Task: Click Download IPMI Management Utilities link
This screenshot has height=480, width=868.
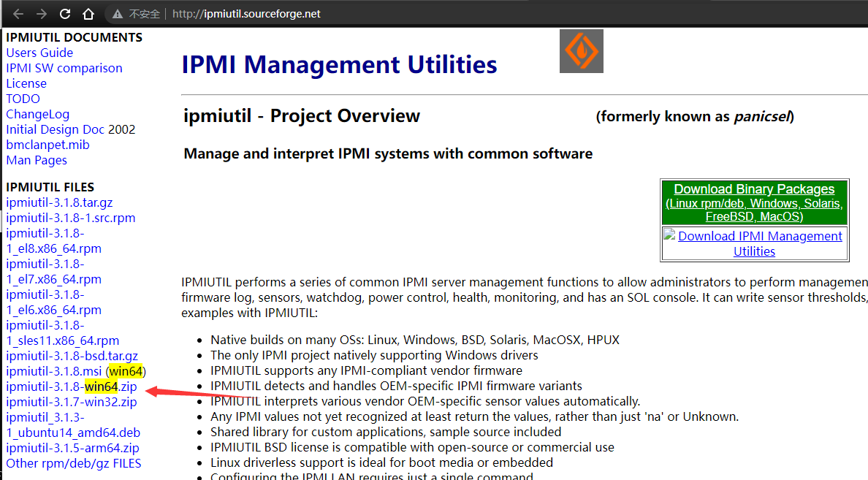Action: click(760, 243)
